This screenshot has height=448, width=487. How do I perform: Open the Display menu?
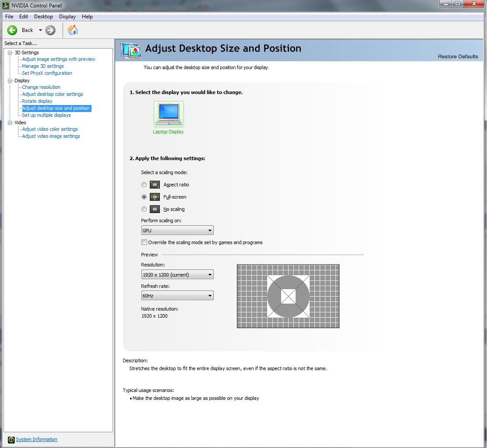tap(67, 17)
